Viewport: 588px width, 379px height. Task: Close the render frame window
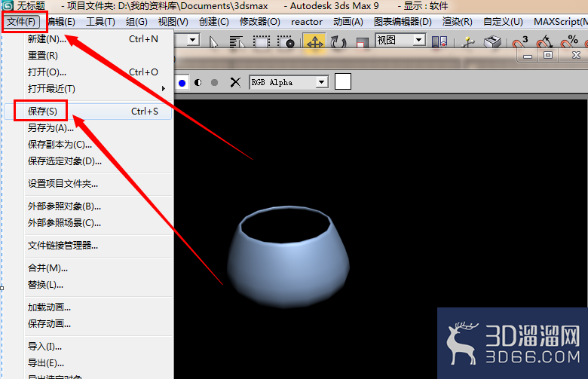[x=576, y=56]
